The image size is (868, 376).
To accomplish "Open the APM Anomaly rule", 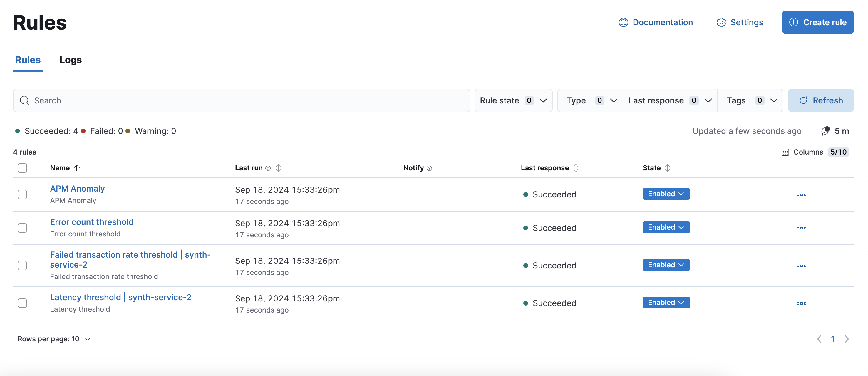I will [x=78, y=189].
